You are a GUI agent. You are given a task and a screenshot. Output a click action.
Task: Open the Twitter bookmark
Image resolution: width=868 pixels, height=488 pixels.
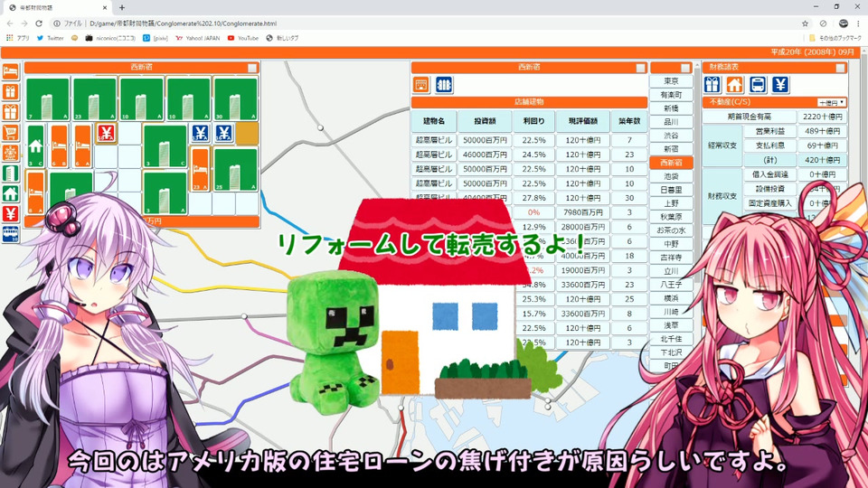[x=50, y=38]
